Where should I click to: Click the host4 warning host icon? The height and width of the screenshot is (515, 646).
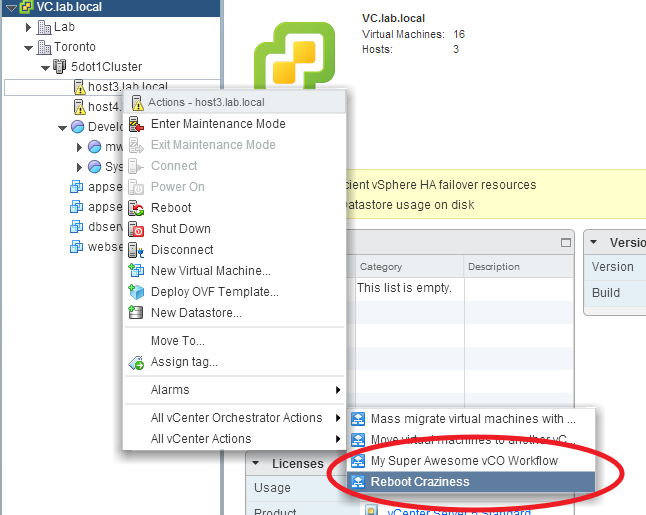click(x=80, y=107)
